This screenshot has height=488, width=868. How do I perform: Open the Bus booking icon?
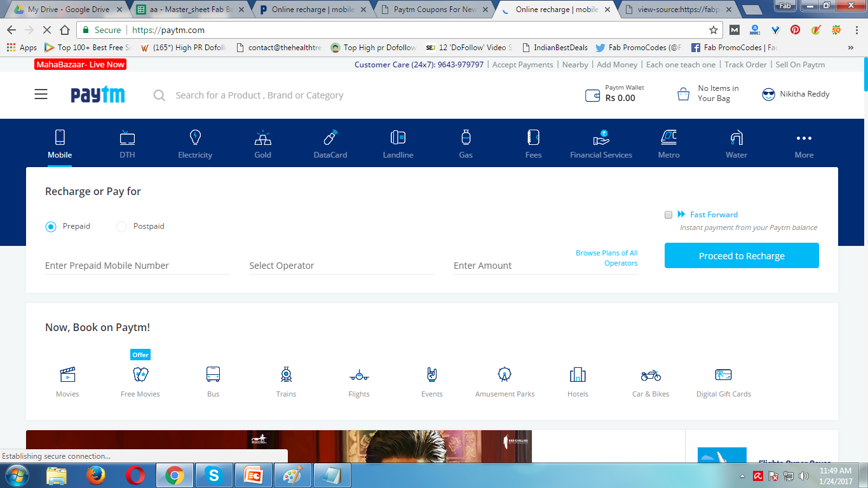[214, 374]
